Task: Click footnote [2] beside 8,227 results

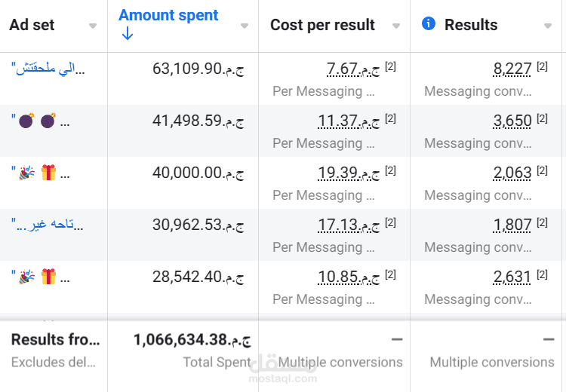Action: click(542, 67)
